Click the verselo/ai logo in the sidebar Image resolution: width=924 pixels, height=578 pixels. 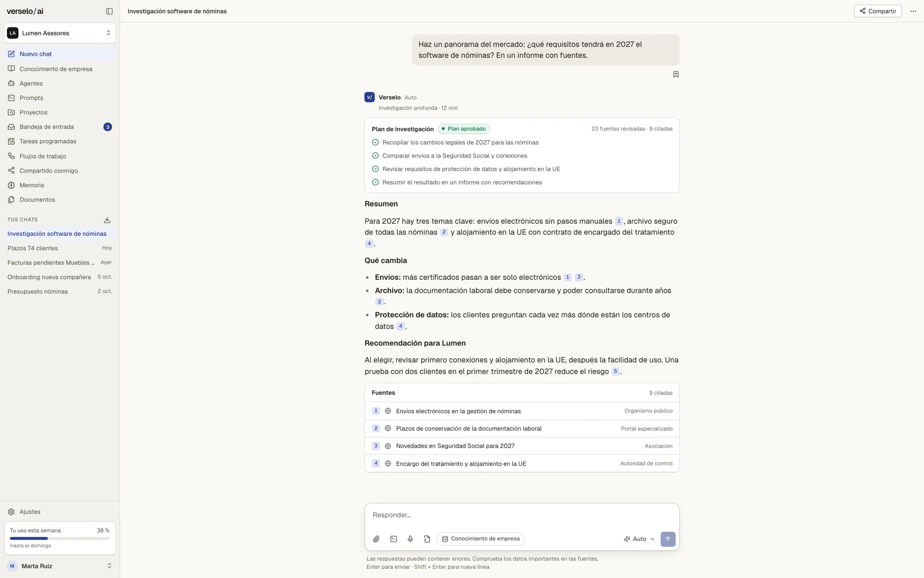pos(25,11)
